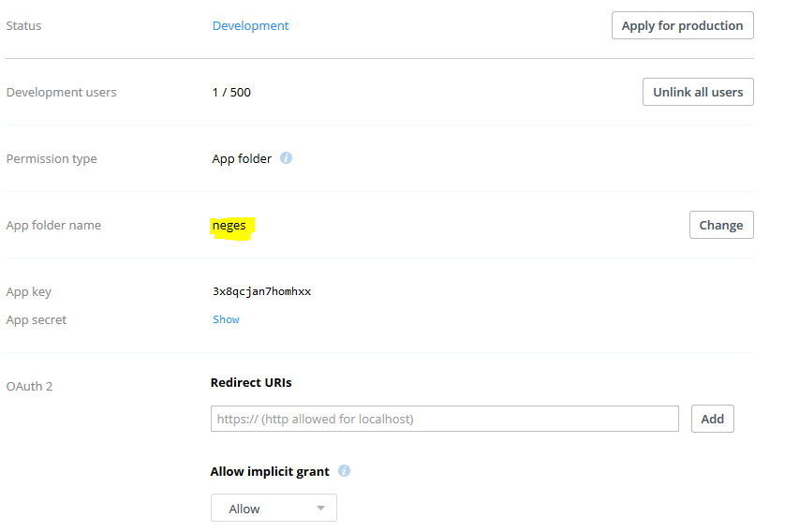Click the info icon next to Allow implicit grant
Screen dimensions: 799x532
click(344, 471)
